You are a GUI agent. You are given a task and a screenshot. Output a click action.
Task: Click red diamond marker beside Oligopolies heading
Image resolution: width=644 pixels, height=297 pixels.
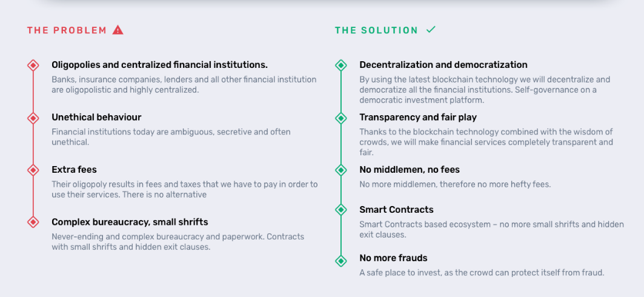click(x=33, y=65)
